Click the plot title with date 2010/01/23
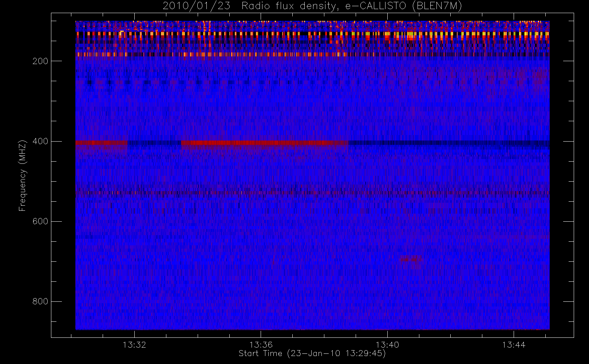 [312, 6]
